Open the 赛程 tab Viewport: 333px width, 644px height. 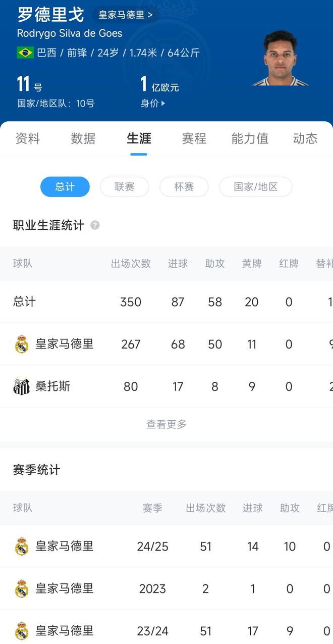pyautogui.click(x=194, y=138)
